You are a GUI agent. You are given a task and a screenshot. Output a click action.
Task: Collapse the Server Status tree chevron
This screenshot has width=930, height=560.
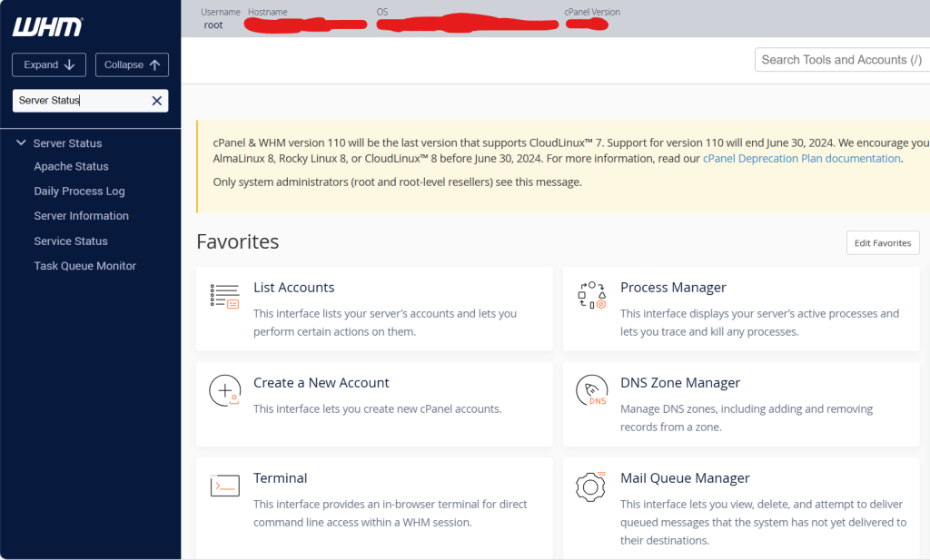click(x=21, y=143)
